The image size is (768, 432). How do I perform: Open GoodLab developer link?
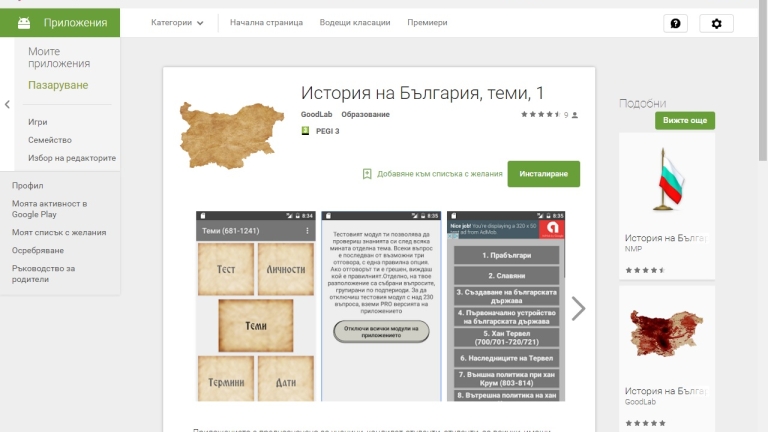coord(316,114)
